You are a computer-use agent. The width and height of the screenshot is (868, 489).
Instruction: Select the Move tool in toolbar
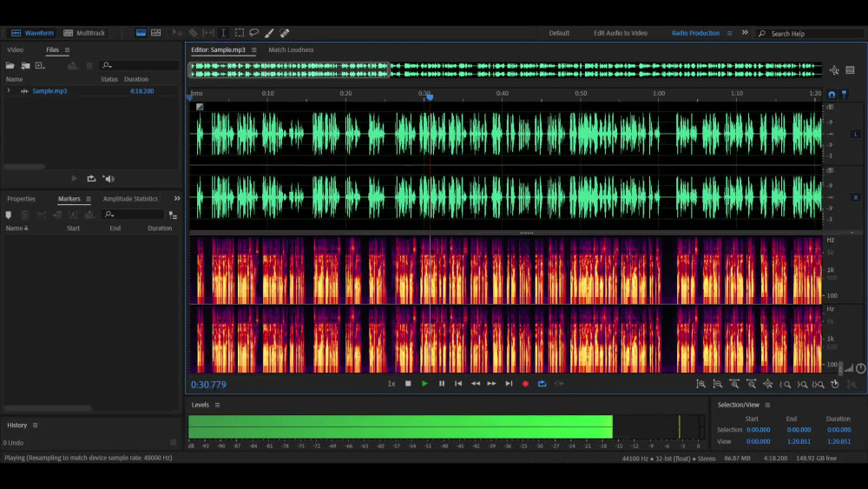tap(177, 33)
